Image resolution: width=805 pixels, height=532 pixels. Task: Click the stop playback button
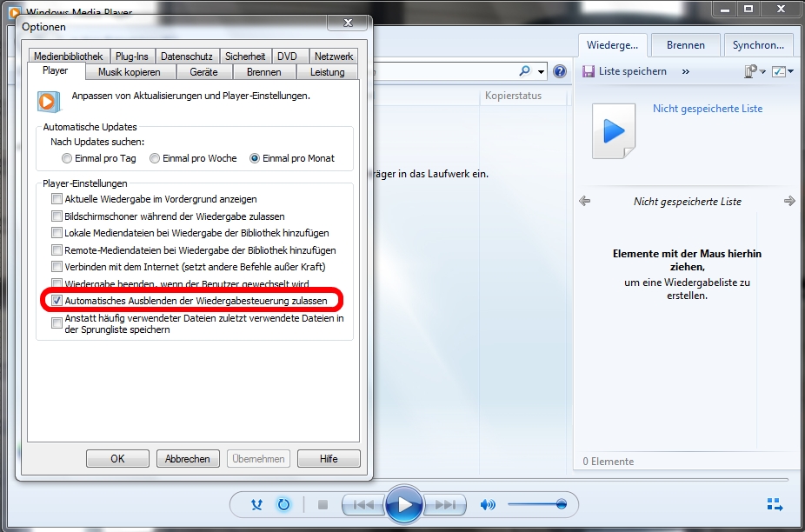point(323,505)
